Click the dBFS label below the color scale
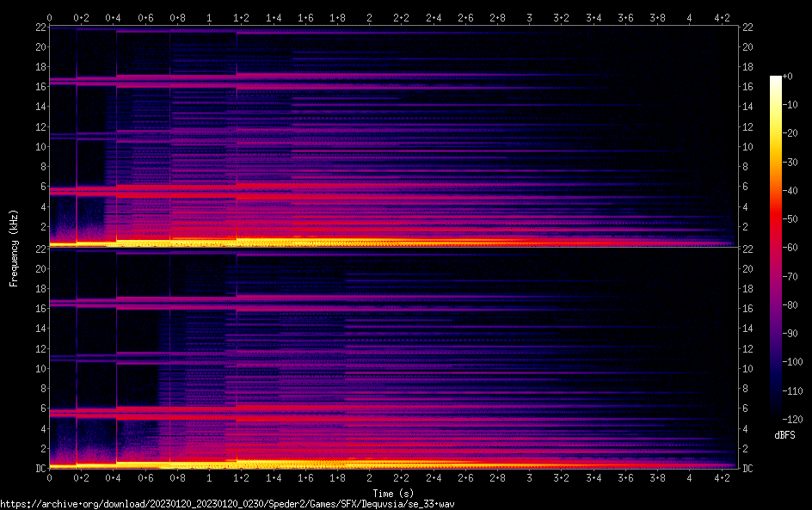 [x=784, y=435]
